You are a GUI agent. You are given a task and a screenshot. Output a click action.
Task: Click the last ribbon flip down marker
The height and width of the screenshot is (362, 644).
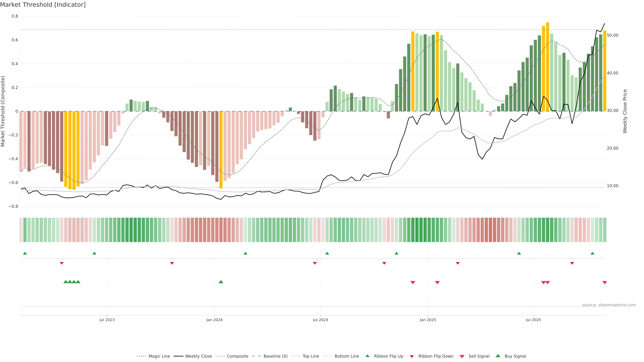[x=572, y=263]
